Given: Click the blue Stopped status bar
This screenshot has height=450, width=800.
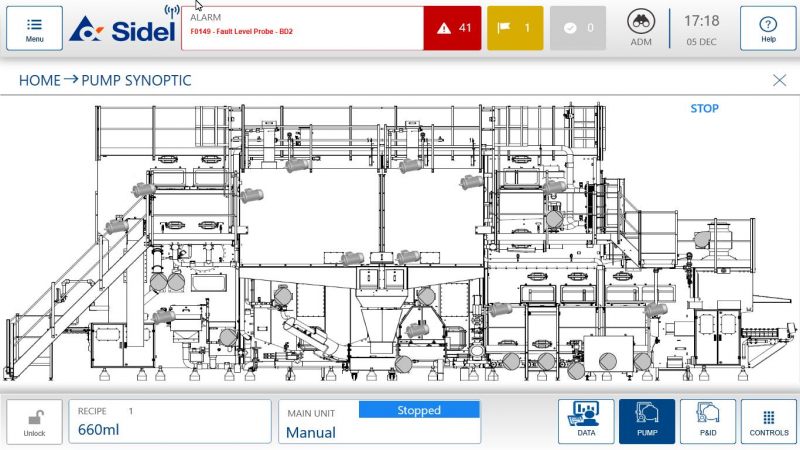Looking at the screenshot, I should point(419,410).
